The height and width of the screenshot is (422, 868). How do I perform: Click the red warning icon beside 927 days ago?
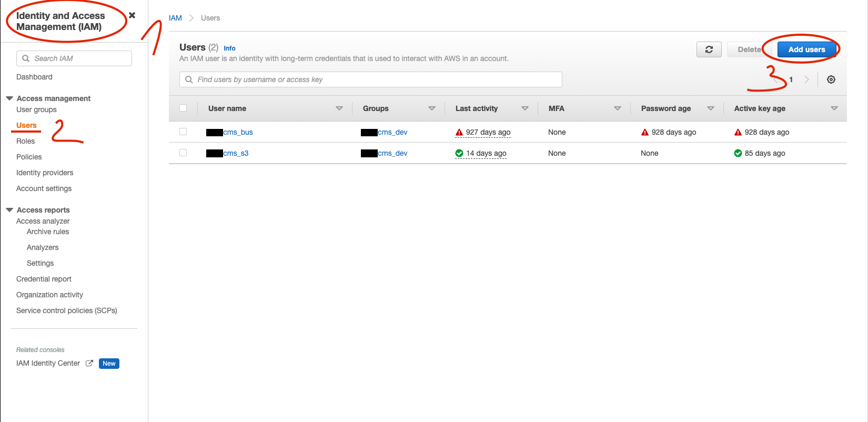459,132
